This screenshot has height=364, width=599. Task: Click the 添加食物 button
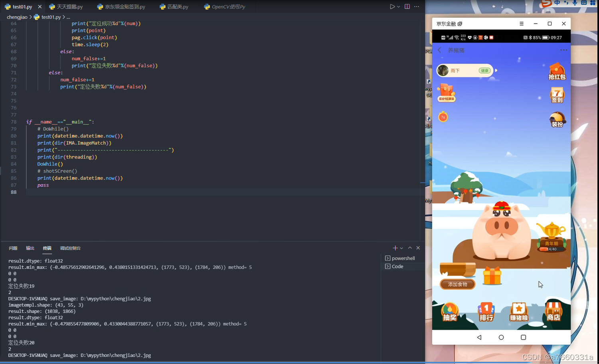[458, 285]
